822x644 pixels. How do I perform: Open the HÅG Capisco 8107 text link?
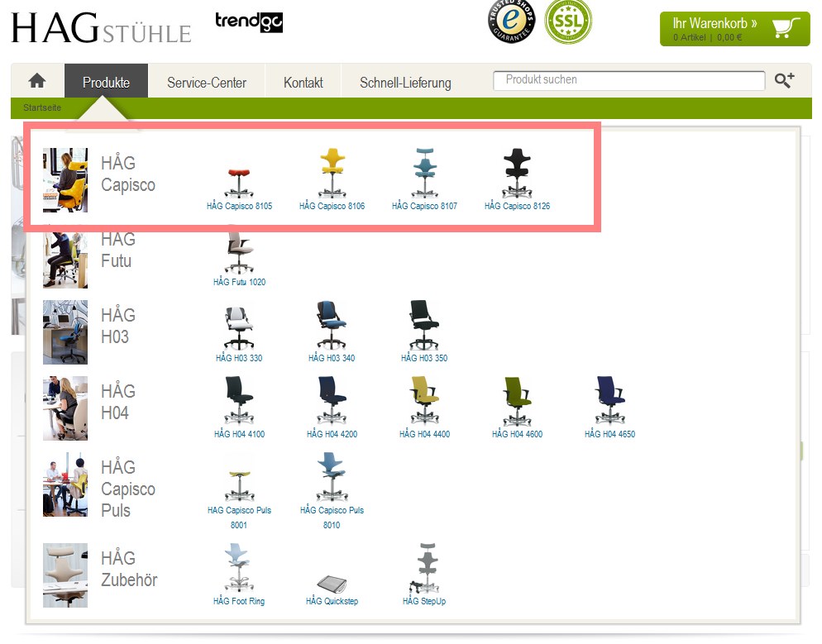click(x=424, y=206)
